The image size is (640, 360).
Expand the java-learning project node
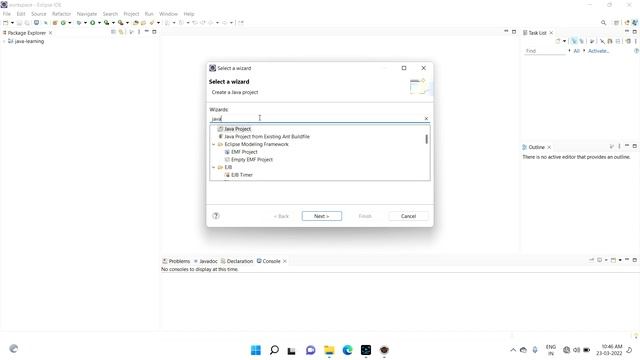pos(4,41)
